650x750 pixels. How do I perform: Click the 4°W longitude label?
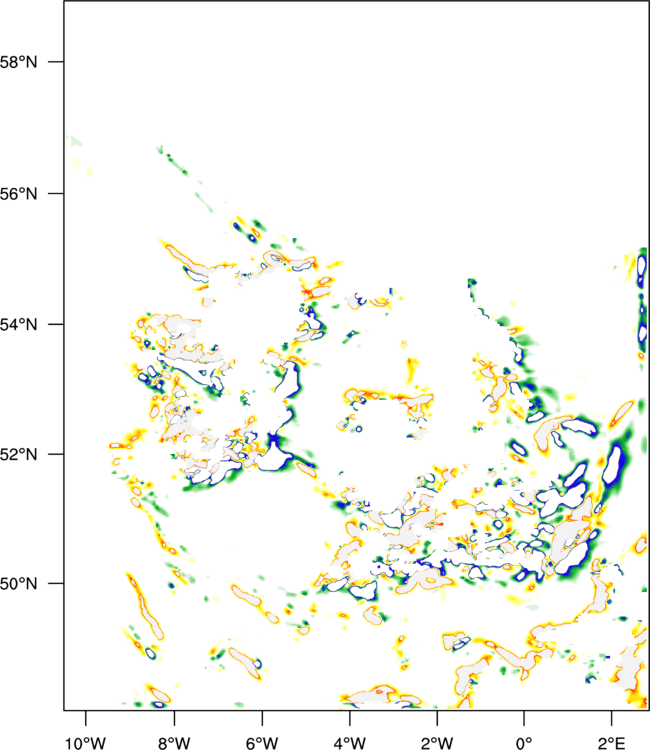(350, 743)
